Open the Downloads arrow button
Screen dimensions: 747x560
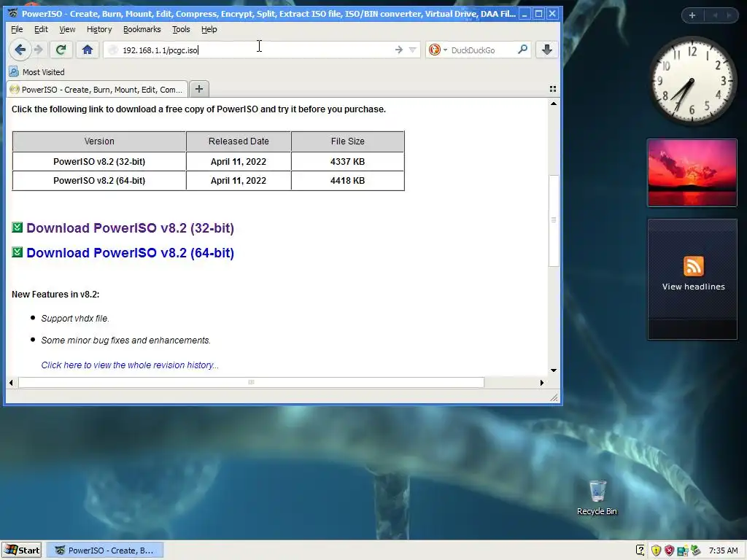pos(547,50)
